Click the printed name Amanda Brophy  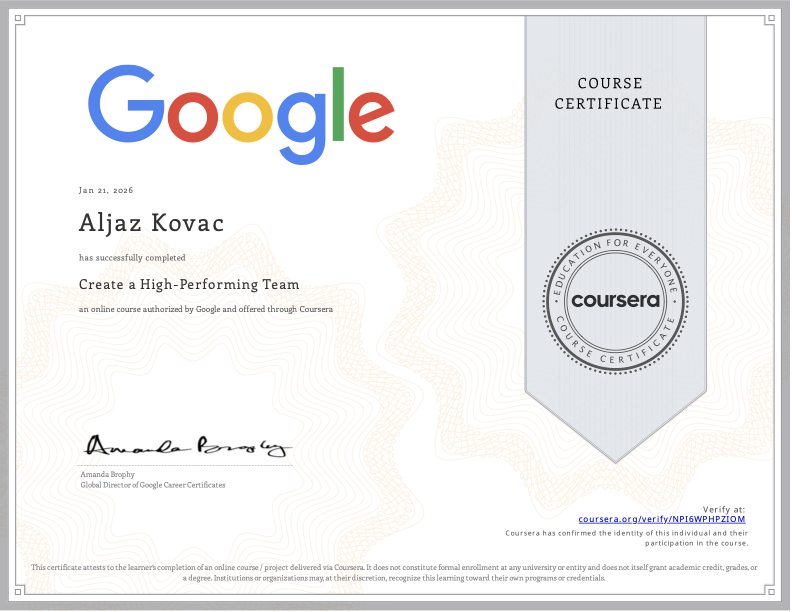tap(107, 475)
